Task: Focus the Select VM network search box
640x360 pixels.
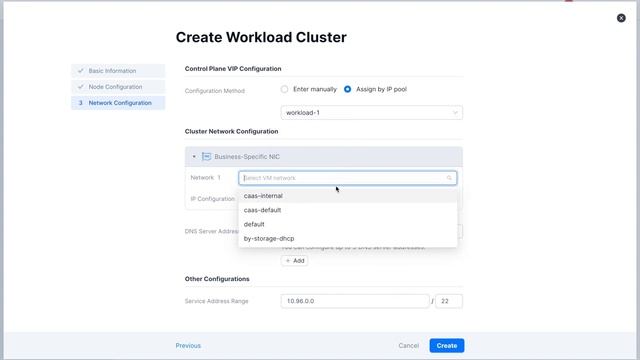Action: click(x=347, y=178)
